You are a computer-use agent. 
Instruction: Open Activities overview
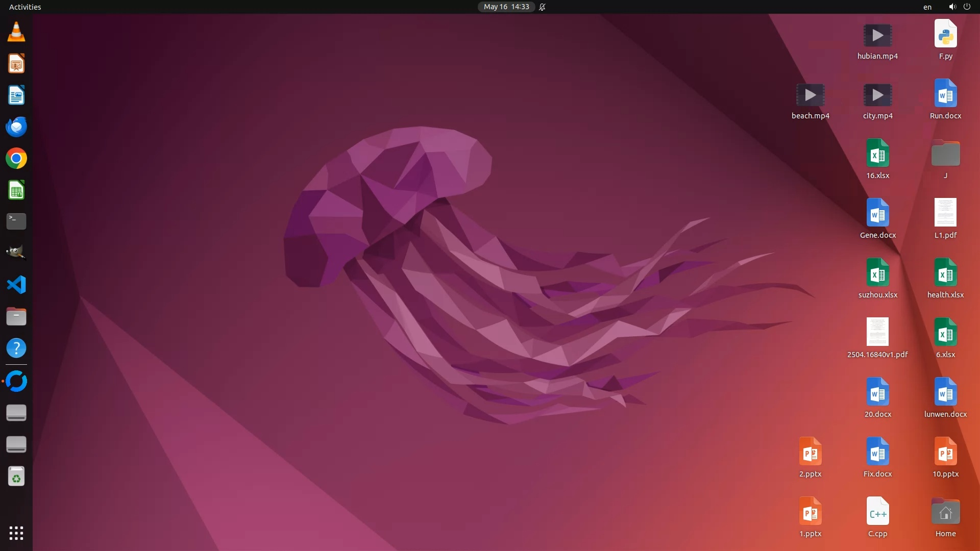pos(25,7)
